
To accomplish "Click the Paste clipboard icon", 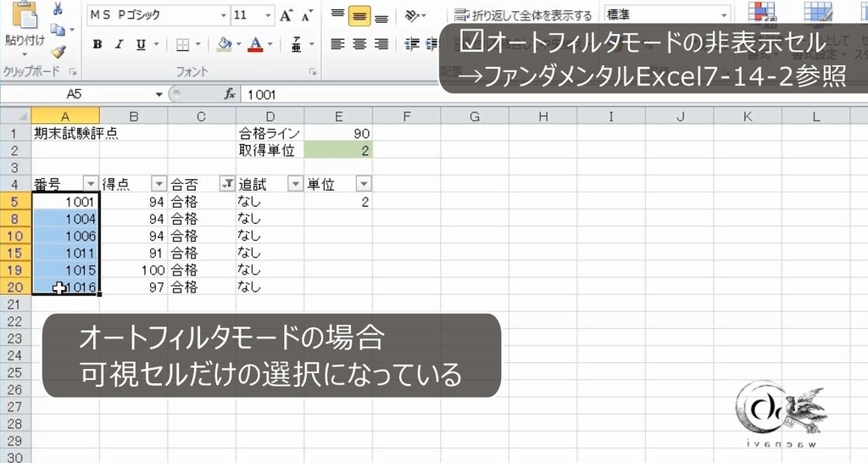I will coord(24,15).
